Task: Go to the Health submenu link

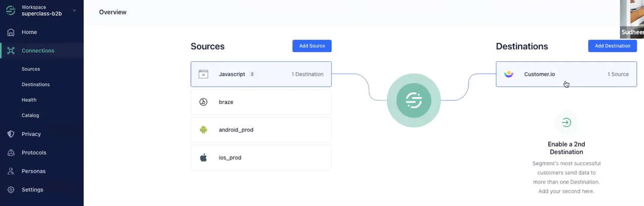Action: click(29, 100)
